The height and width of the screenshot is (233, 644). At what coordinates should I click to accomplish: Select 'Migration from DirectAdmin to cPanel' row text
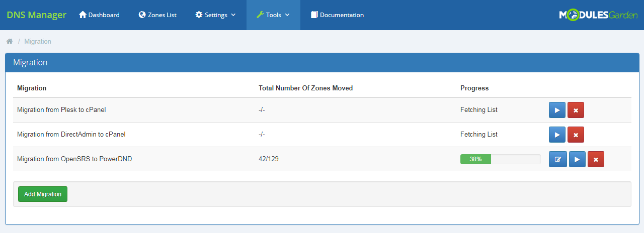tap(71, 134)
